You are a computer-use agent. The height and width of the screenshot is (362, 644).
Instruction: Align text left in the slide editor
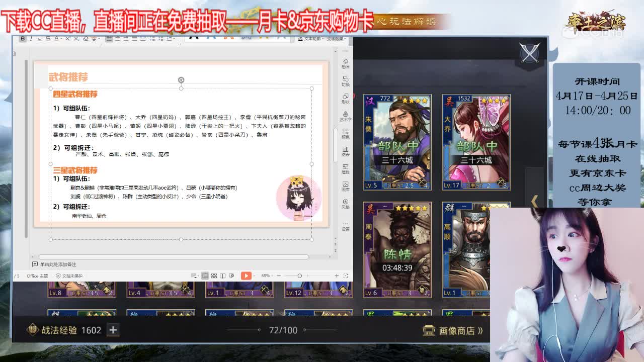click(109, 39)
